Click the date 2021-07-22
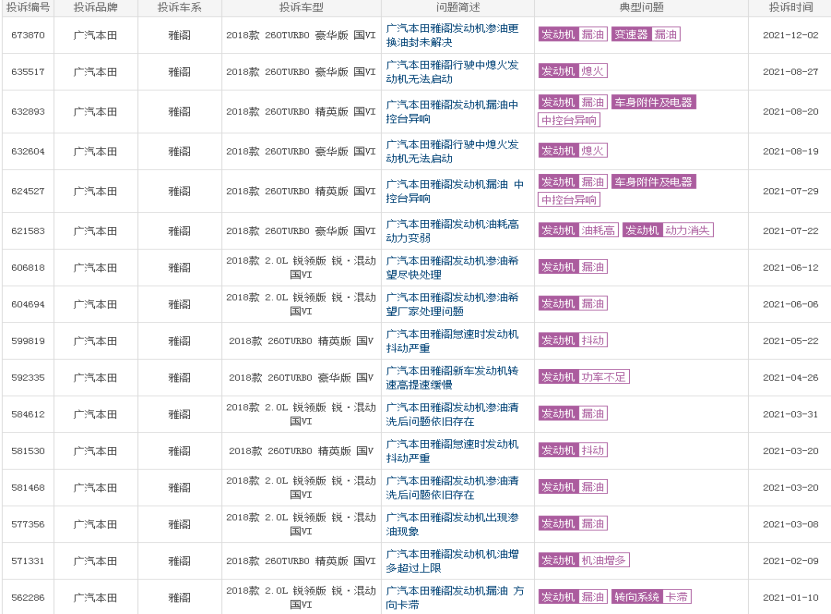 (791, 231)
